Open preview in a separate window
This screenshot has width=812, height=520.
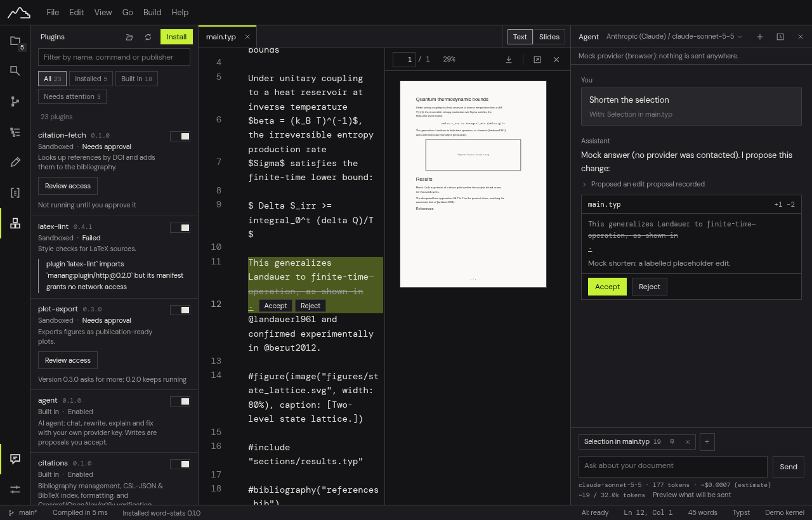[537, 59]
